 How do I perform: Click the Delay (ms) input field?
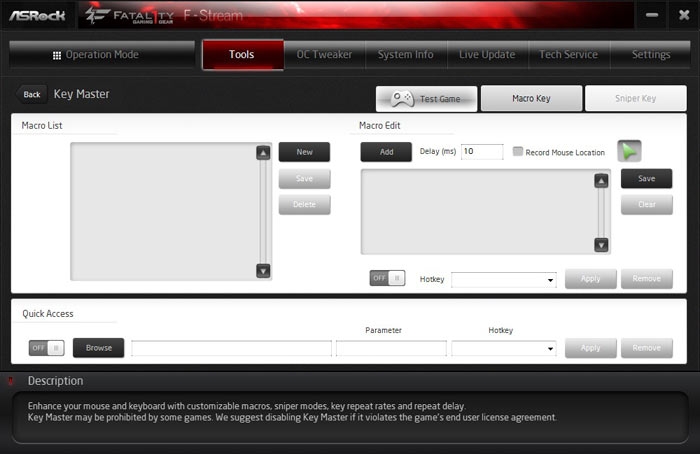(482, 151)
